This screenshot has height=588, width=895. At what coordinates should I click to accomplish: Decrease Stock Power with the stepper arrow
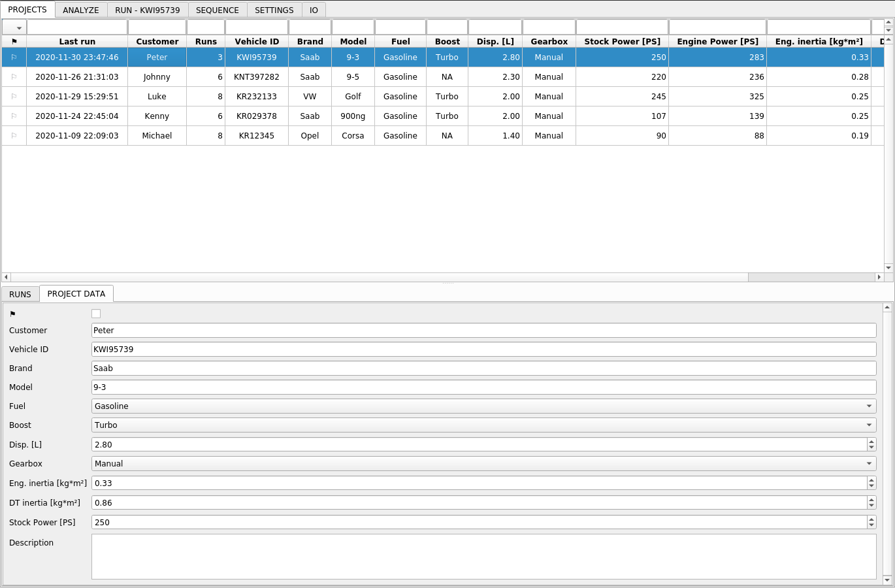pyautogui.click(x=871, y=525)
